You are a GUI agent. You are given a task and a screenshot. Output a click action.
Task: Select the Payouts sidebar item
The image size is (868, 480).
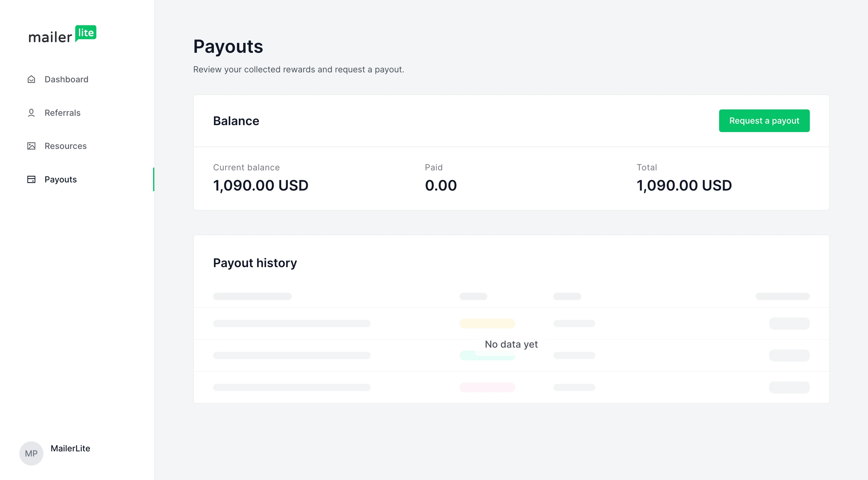tap(61, 179)
